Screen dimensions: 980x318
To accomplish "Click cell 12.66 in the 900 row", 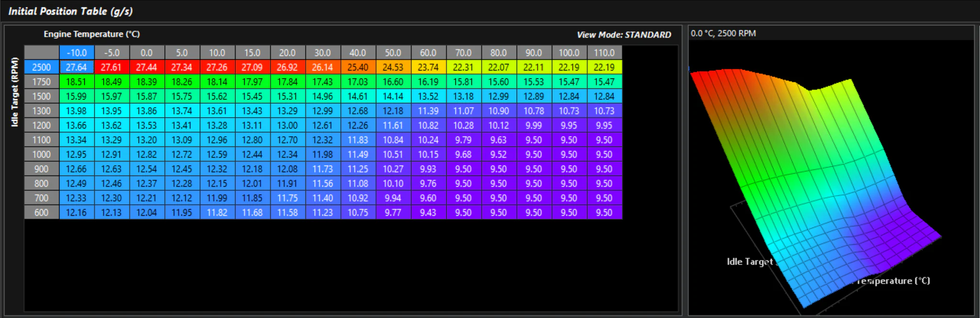I will [x=77, y=169].
